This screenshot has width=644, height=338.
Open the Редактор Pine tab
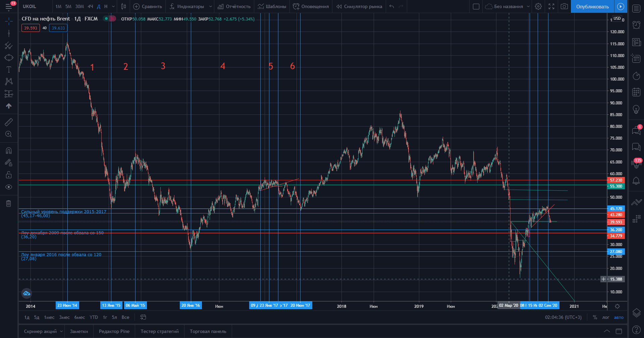114,331
